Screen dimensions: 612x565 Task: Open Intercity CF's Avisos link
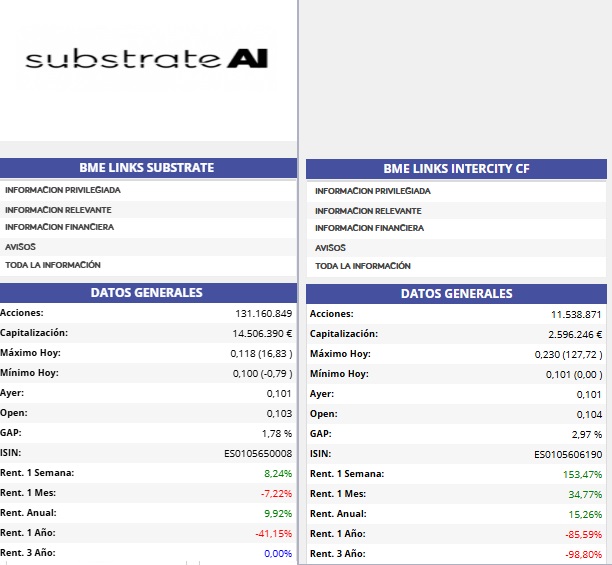330,248
